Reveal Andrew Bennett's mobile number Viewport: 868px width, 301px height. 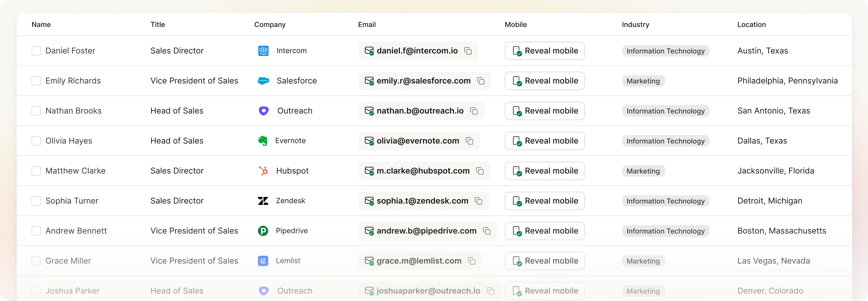point(544,231)
